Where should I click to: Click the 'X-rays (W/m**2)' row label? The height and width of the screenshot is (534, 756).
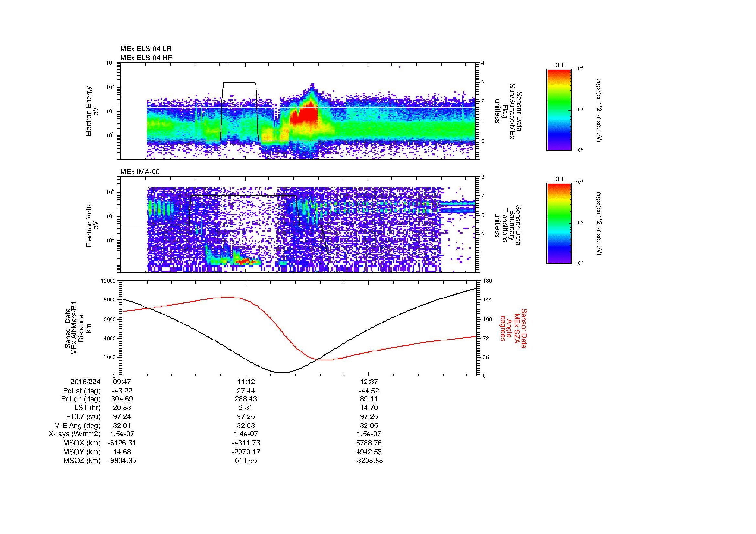click(75, 434)
